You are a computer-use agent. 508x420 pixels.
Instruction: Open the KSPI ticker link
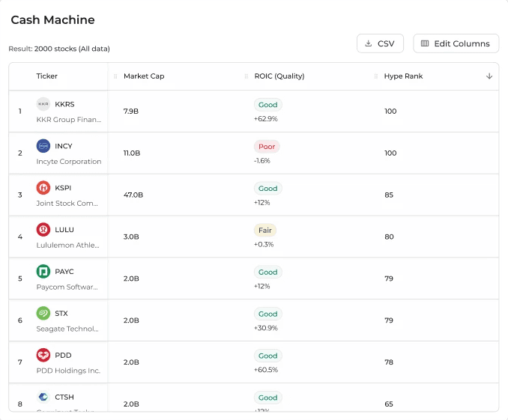click(63, 188)
